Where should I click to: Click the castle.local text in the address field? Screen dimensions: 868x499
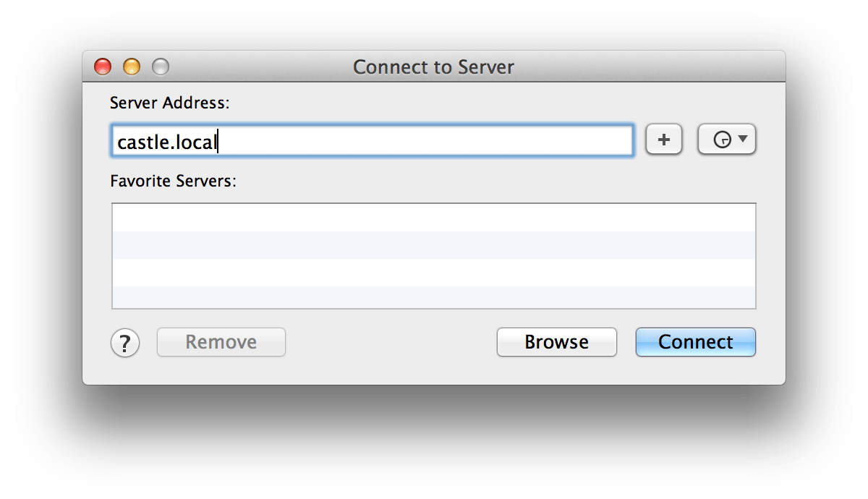167,142
